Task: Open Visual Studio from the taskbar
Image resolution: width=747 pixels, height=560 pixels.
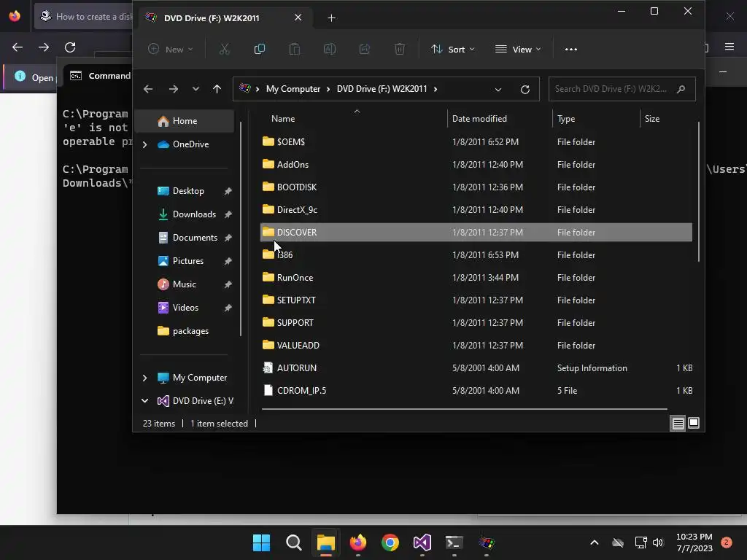Action: (422, 542)
